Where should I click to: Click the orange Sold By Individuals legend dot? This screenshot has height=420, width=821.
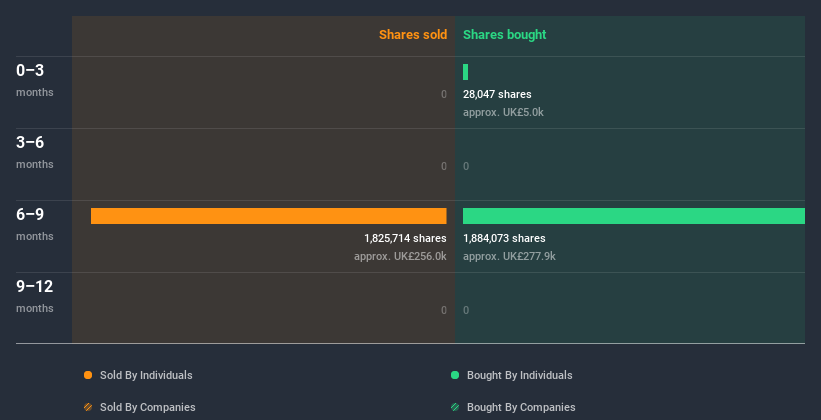88,375
